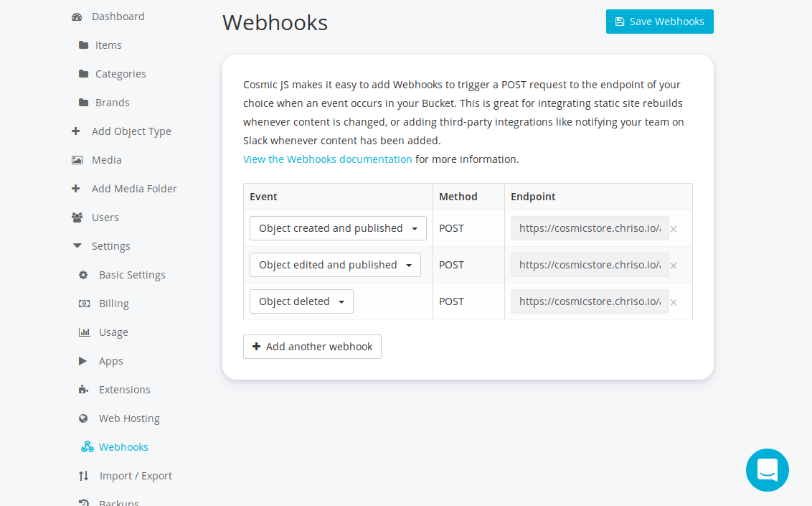Click the Import / Export arrows icon
Screen dimensions: 812x506
click(x=84, y=476)
